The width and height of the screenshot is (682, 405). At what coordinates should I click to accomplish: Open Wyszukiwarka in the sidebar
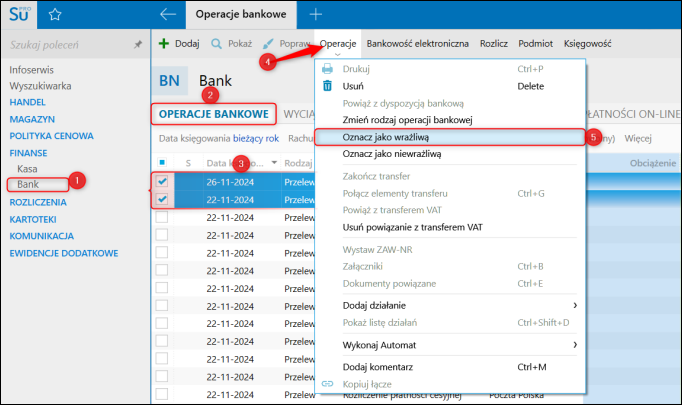tap(40, 86)
